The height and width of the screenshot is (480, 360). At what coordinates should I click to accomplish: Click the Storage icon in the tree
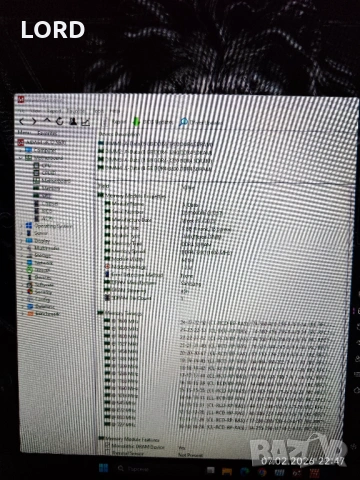coord(29,255)
